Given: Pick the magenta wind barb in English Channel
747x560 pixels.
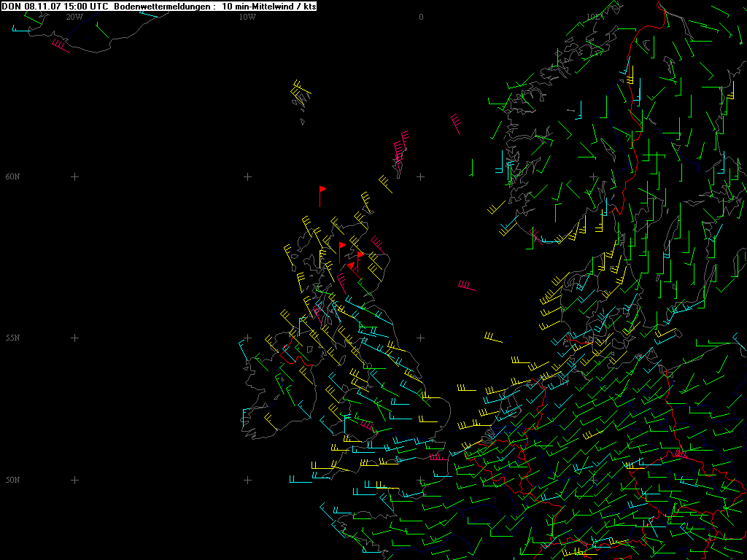Looking at the screenshot, I should (x=438, y=457).
